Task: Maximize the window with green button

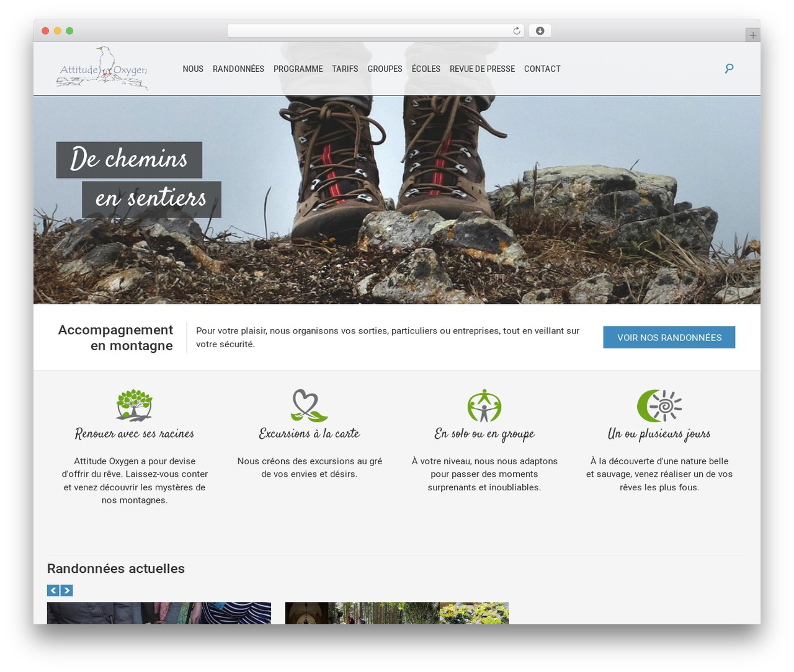Action: coord(69,31)
